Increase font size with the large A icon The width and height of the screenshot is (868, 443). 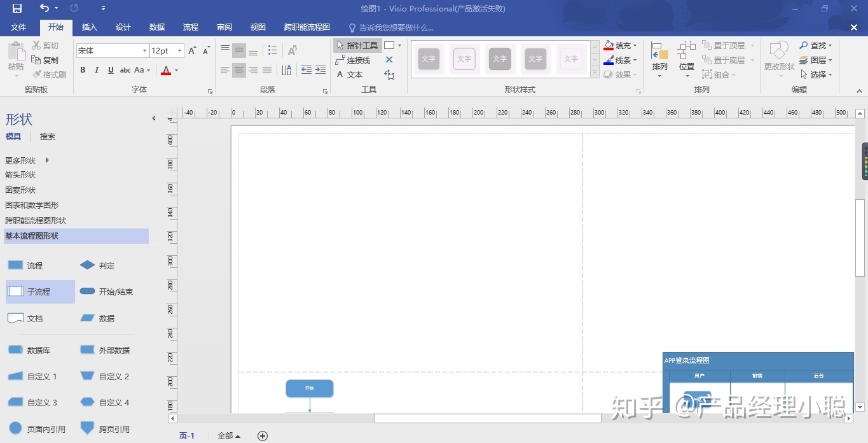tap(192, 51)
